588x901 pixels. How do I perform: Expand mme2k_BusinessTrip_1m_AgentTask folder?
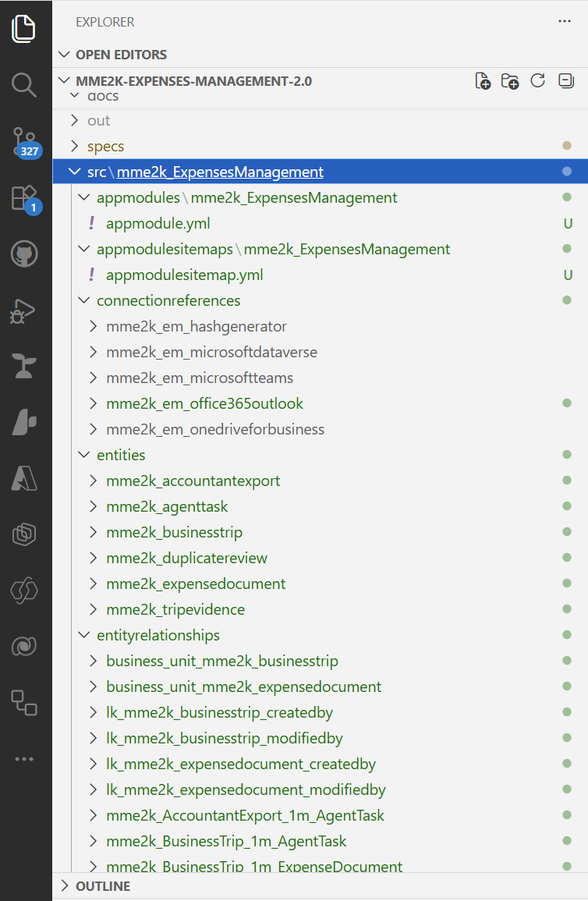coord(320,841)
